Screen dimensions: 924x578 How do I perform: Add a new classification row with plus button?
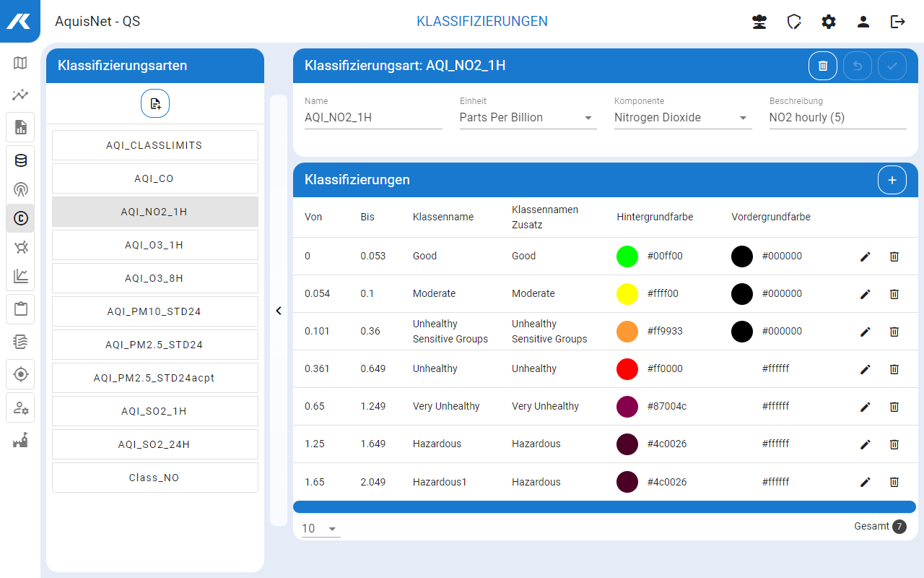point(892,180)
